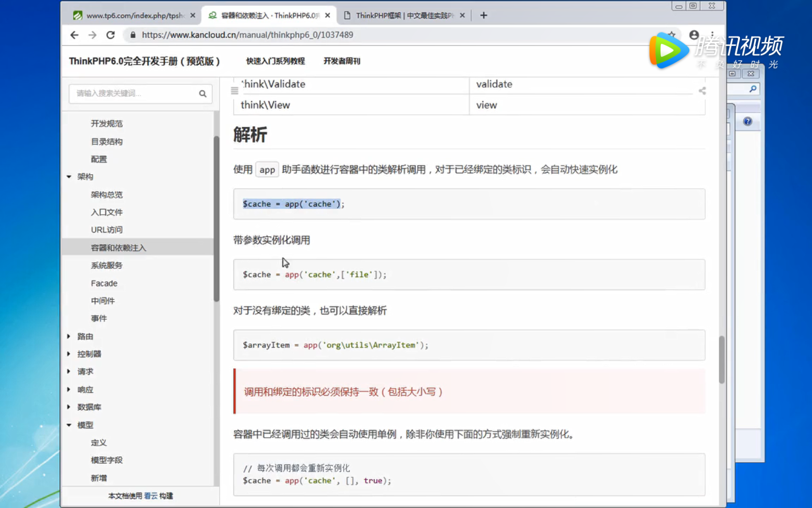Image resolution: width=812 pixels, height=508 pixels.
Task: Collapse the 架构 section
Action: (69, 177)
